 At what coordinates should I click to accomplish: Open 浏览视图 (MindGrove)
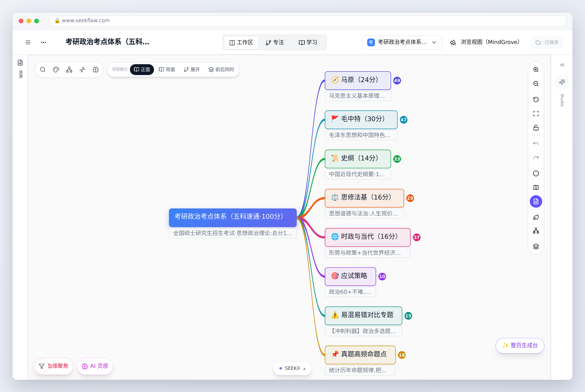[x=485, y=42]
